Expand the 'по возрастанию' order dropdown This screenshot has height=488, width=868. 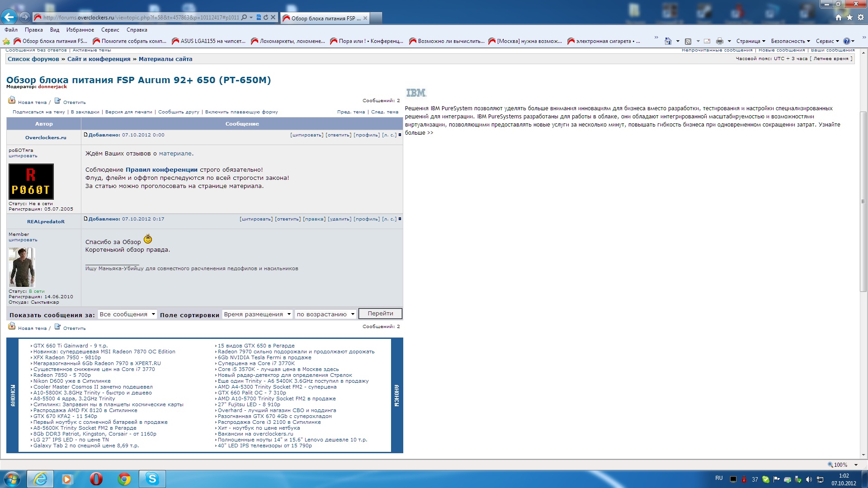coord(325,314)
